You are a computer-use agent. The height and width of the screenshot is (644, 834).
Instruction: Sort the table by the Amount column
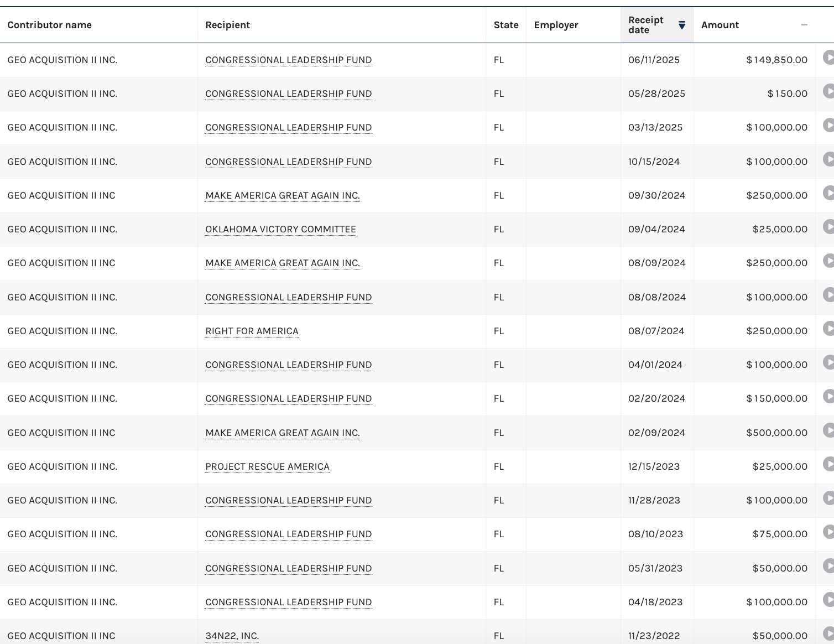coord(720,25)
